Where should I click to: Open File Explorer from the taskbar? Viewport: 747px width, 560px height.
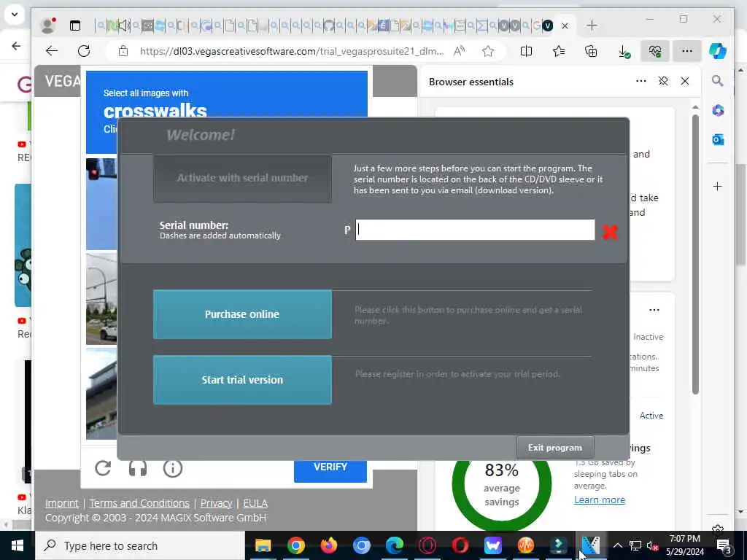[x=263, y=545]
